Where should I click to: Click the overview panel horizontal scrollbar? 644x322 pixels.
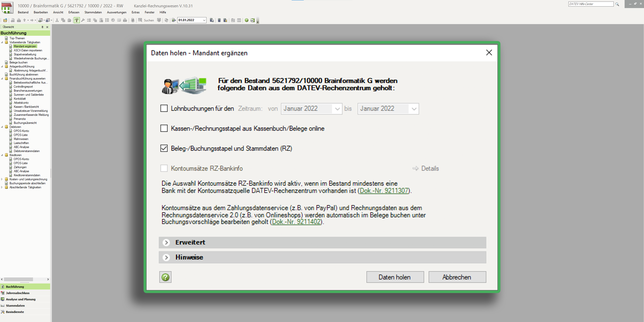coord(18,279)
